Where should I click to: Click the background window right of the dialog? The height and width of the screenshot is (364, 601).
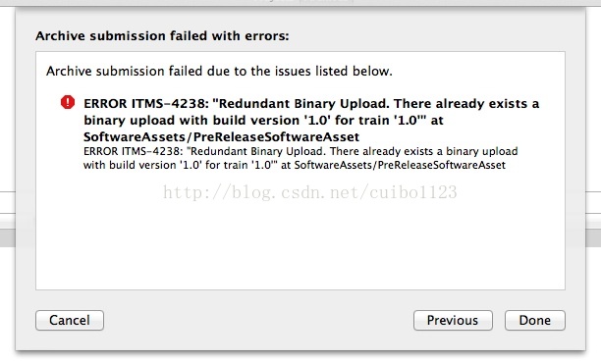[593, 115]
